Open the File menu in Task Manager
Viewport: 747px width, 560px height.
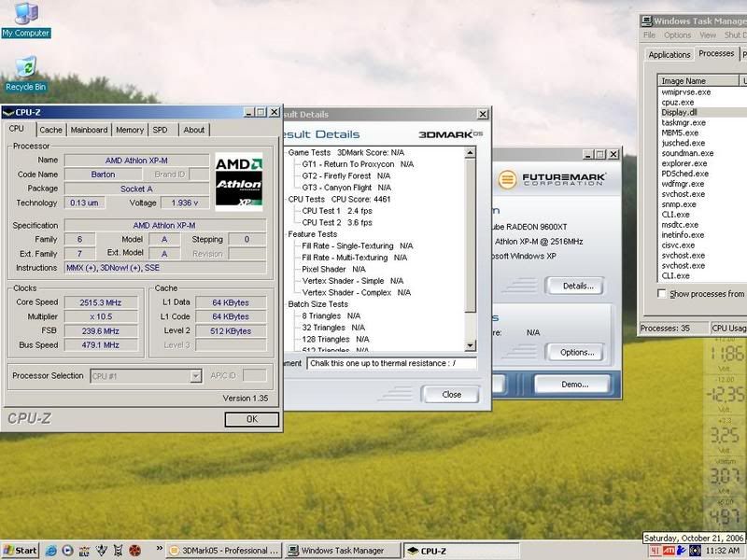[649, 35]
